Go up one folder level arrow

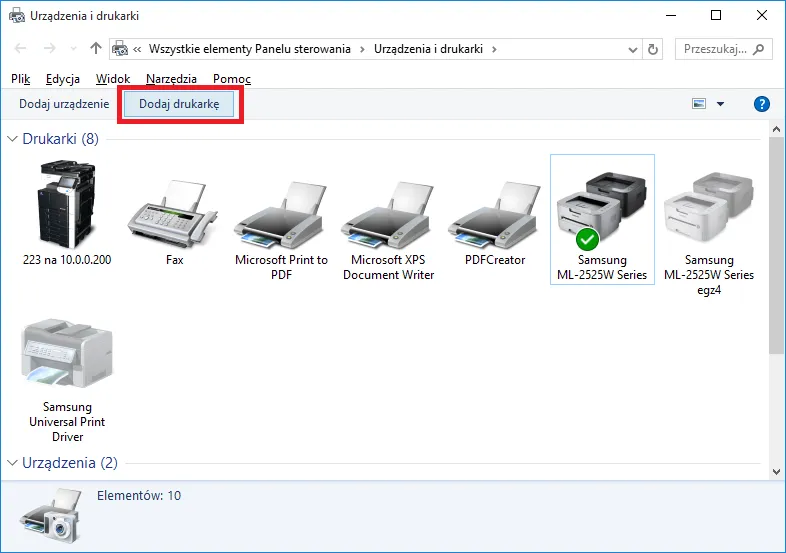point(96,49)
